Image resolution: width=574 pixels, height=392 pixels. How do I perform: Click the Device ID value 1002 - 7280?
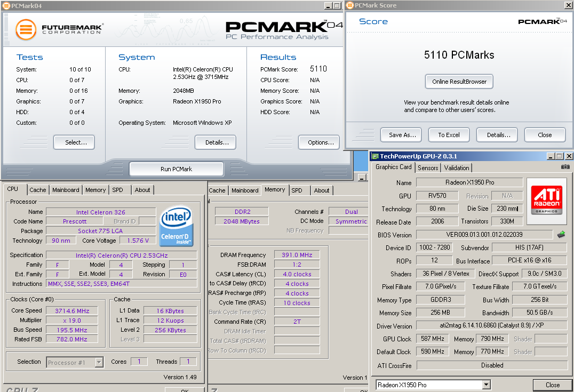(435, 247)
